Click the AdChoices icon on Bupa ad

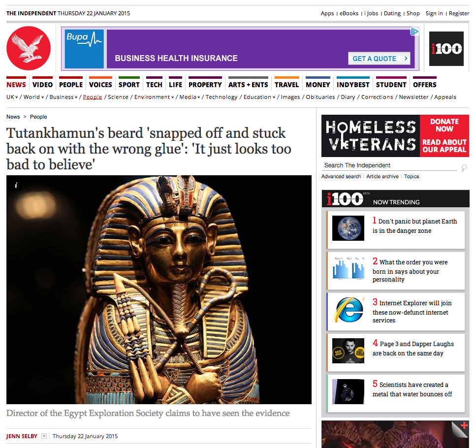tap(414, 32)
